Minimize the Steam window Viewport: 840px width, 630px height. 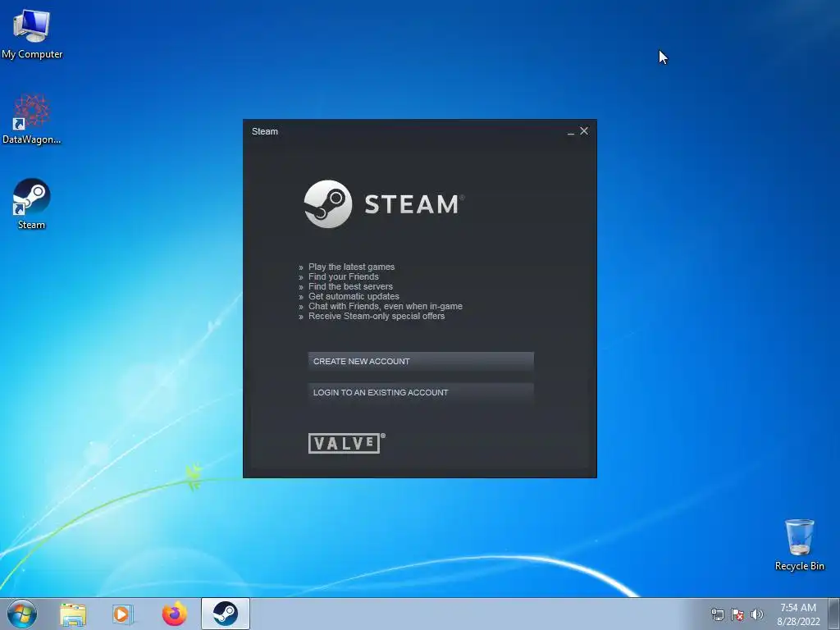(x=571, y=131)
